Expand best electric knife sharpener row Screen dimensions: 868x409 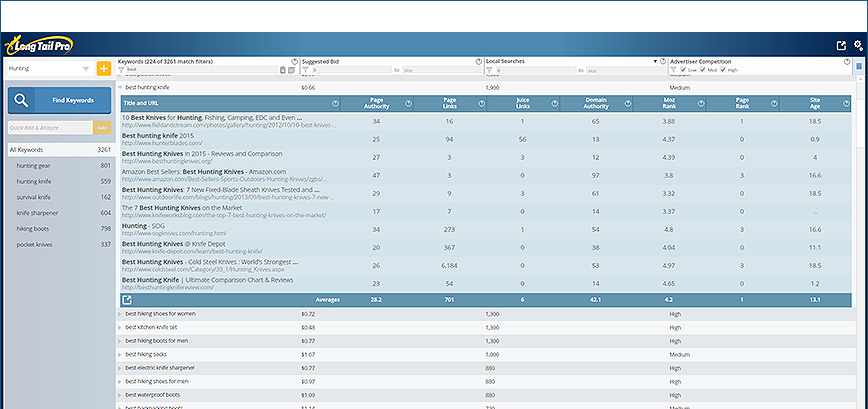120,368
